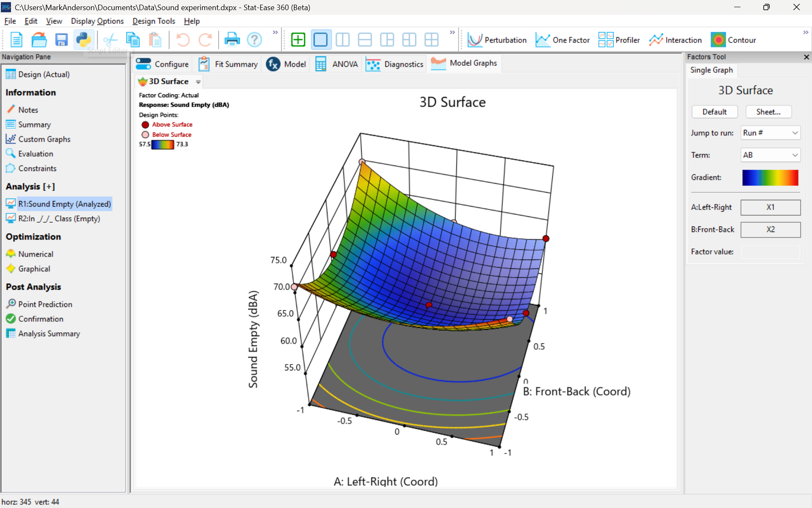Open the 3D Surface graph selector arrow
This screenshot has width=812, height=508.
[x=198, y=82]
